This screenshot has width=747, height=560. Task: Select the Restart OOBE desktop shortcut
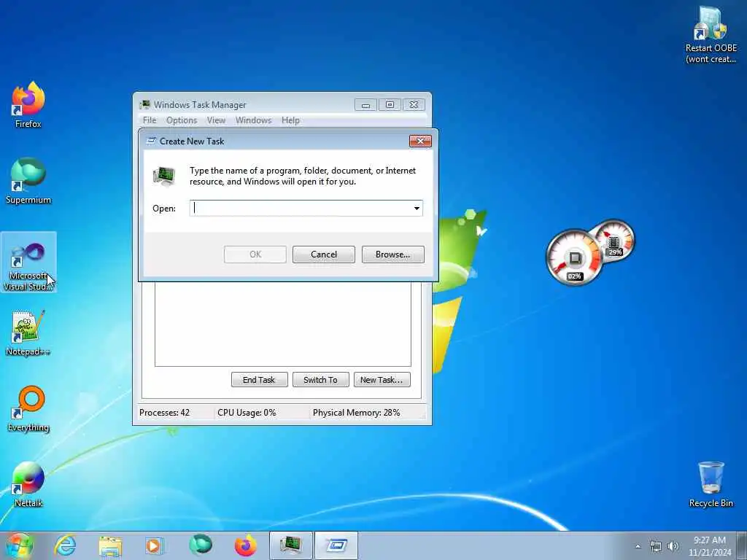click(x=711, y=35)
